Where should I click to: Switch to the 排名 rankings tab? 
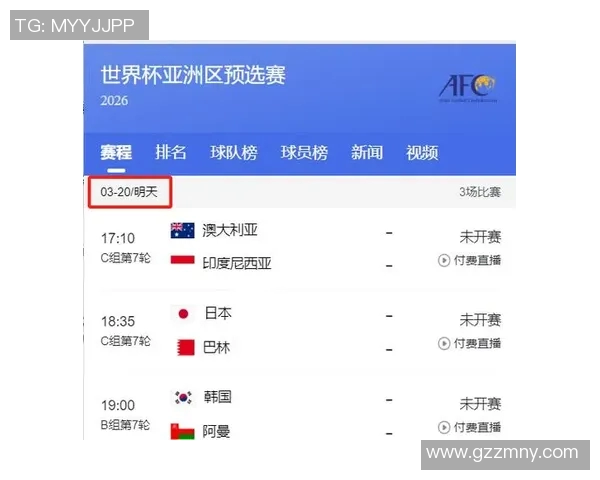click(x=171, y=152)
